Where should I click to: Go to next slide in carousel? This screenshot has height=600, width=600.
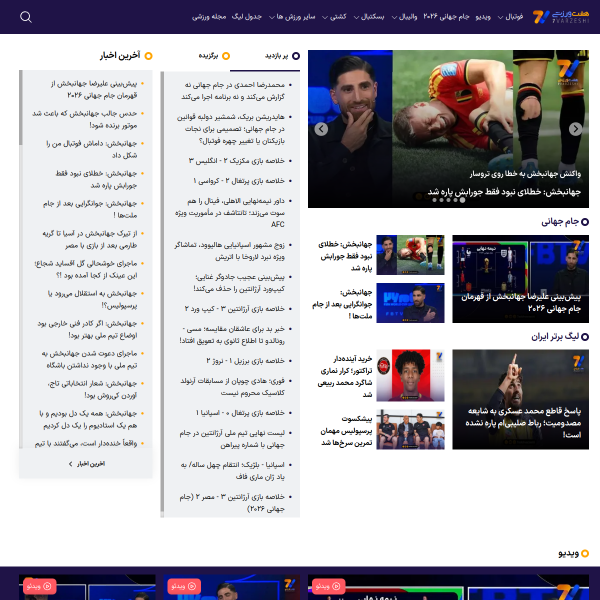[575, 129]
